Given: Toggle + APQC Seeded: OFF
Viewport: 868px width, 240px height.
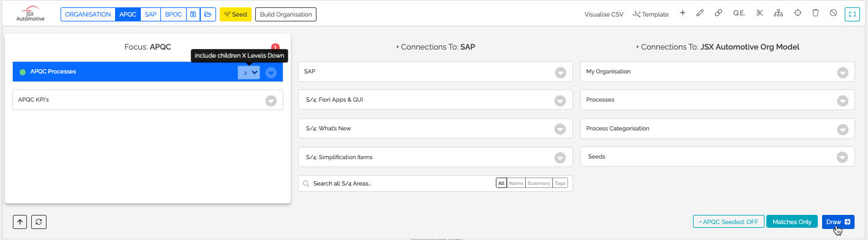Looking at the screenshot, I should pos(728,222).
